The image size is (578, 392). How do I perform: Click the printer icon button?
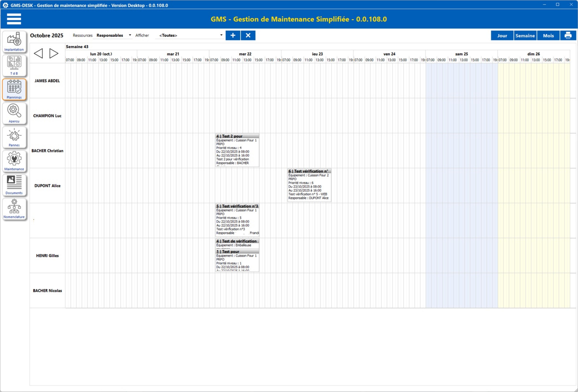(x=568, y=36)
